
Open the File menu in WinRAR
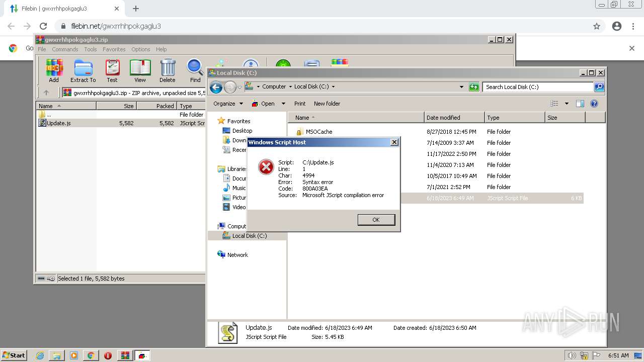42,49
